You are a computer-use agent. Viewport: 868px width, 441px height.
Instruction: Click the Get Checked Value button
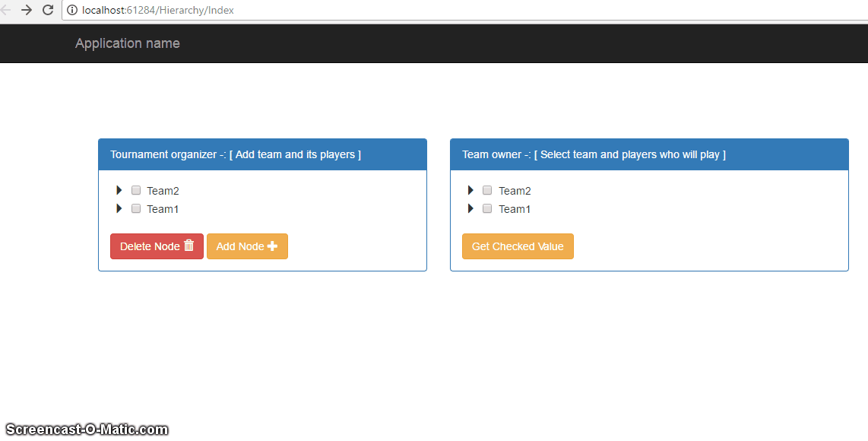[518, 246]
